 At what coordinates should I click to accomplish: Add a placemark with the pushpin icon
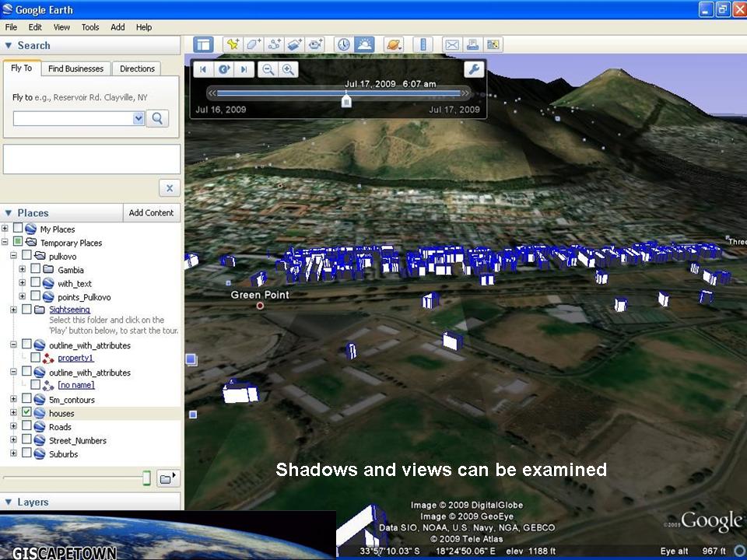(233, 45)
